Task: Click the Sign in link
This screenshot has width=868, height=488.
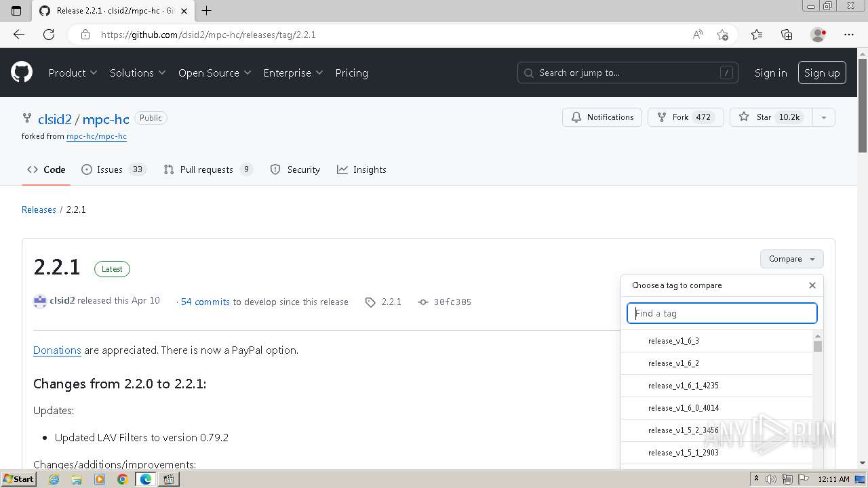Action: tap(771, 73)
